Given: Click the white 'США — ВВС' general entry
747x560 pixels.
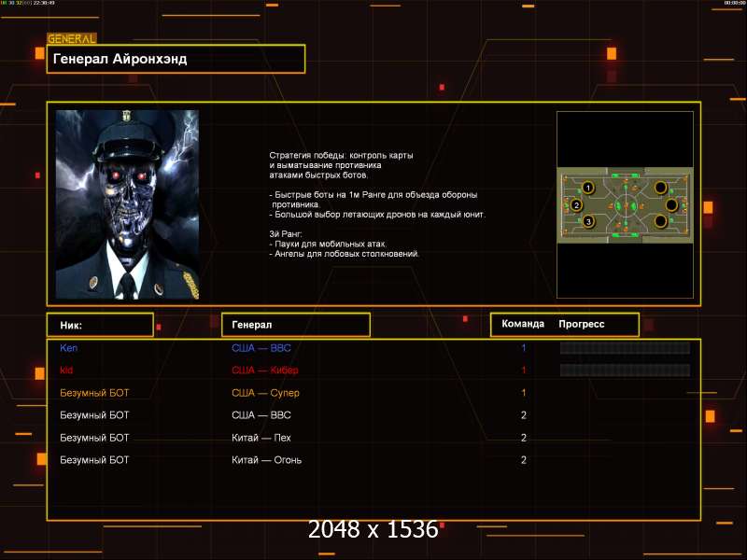Looking at the screenshot, I should 261,415.
